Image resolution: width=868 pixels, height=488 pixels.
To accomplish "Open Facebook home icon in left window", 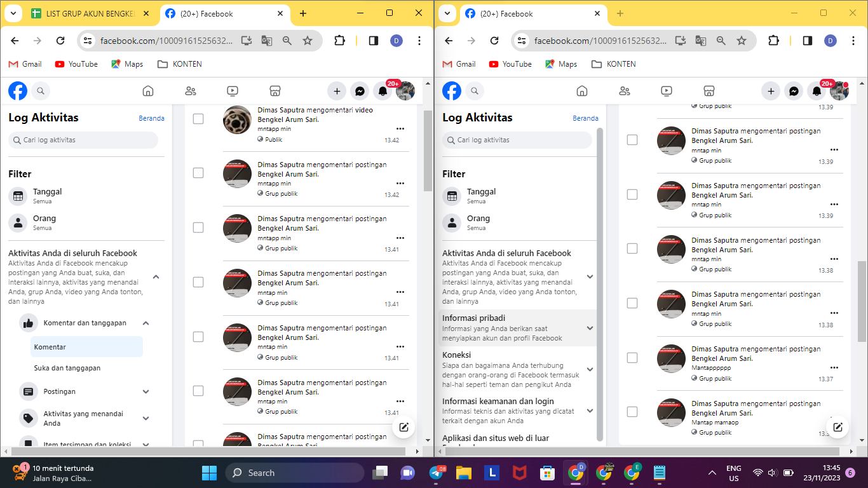I will pyautogui.click(x=148, y=91).
